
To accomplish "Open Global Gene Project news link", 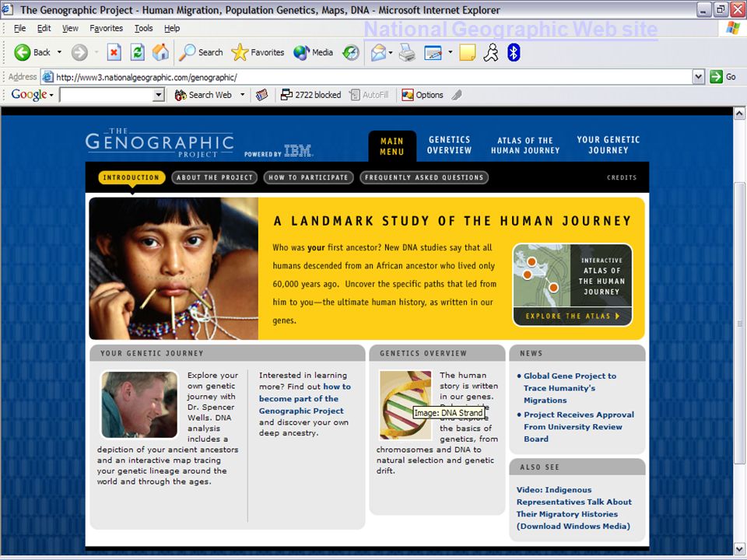I will (570, 388).
